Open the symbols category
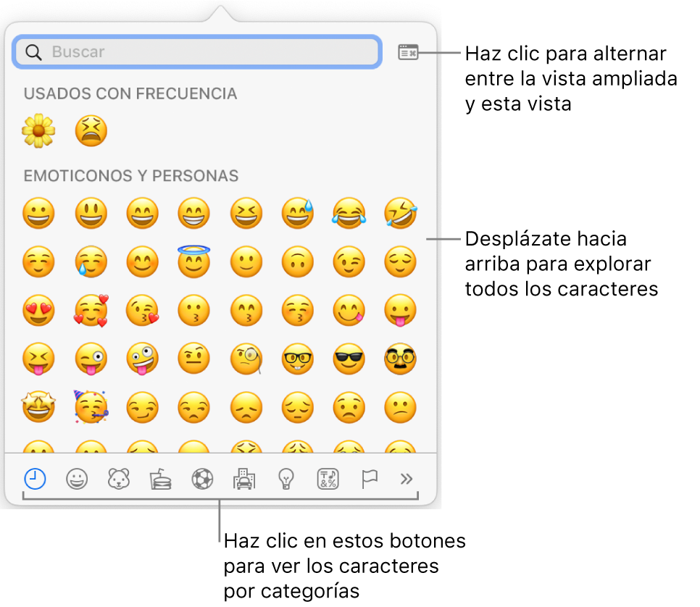This screenshot has height=607, width=700. pos(328,479)
